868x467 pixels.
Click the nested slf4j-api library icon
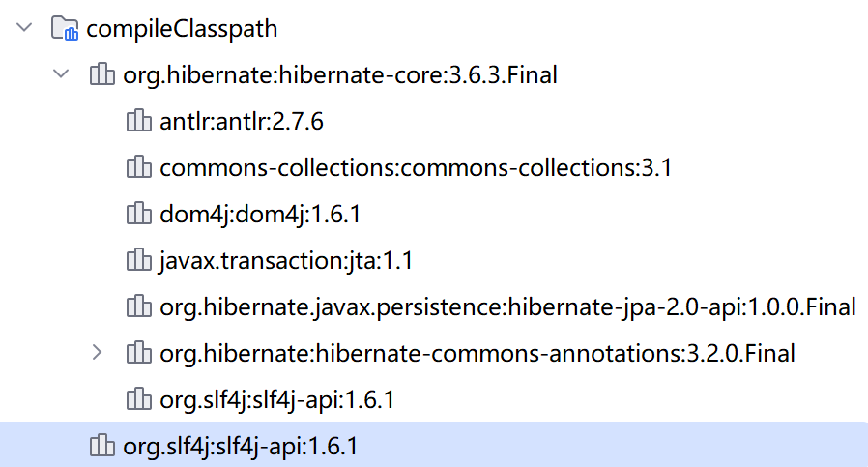(139, 400)
